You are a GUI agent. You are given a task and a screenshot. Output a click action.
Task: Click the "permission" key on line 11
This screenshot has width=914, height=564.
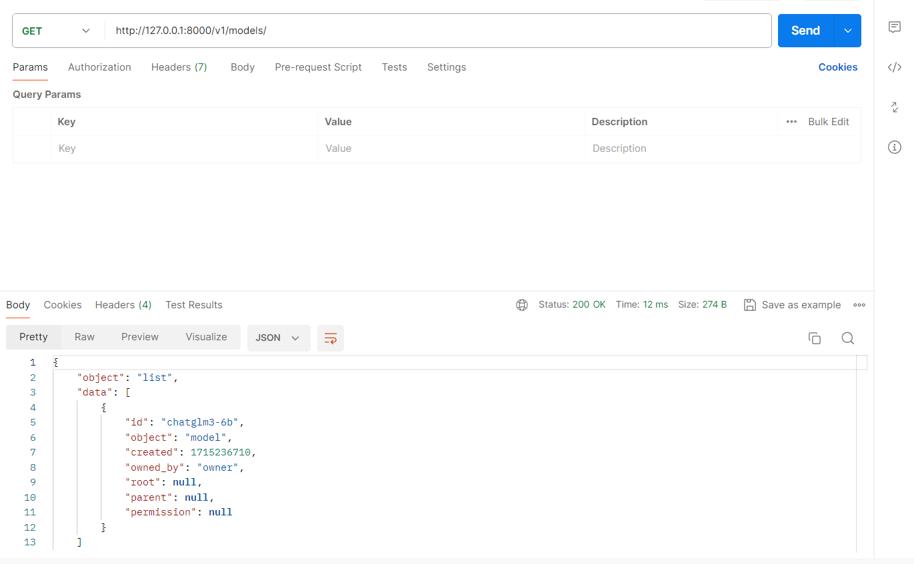[160, 512]
